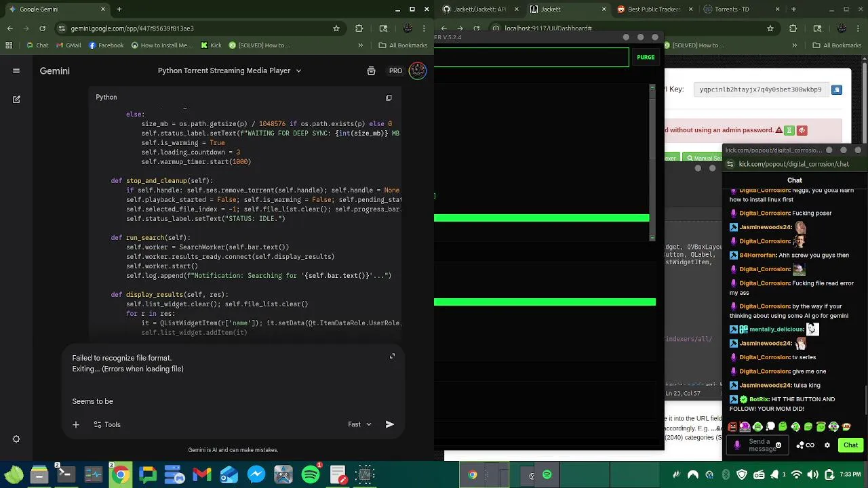This screenshot has width=868, height=488.
Task: Click the PRO badge in Gemini header
Action: (395, 70)
